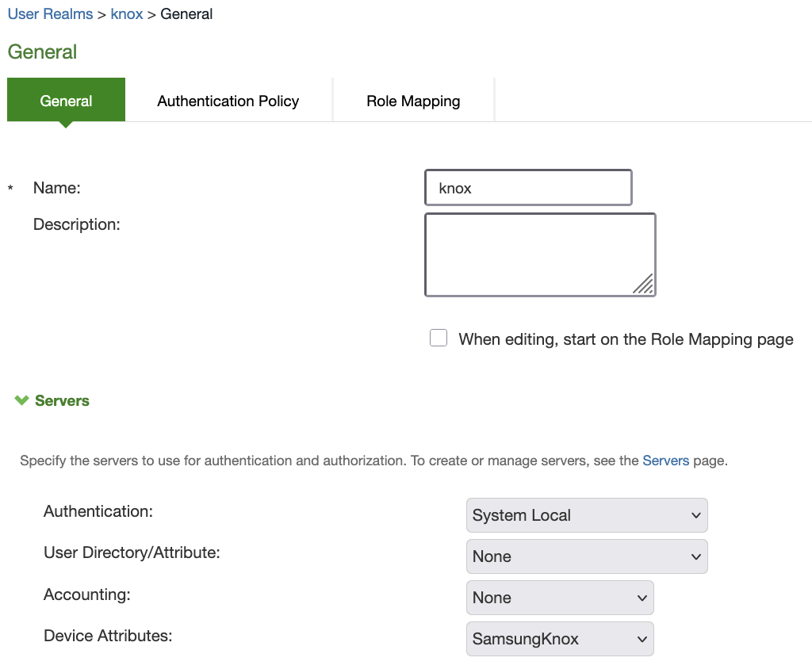Click the General text in breadcrumb
812x669 pixels.
tap(186, 13)
